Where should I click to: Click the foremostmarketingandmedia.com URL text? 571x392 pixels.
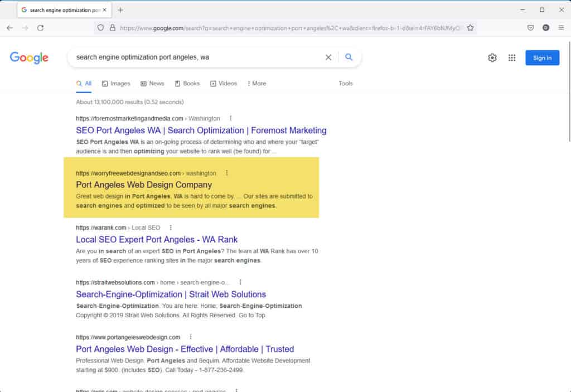pyautogui.click(x=129, y=118)
